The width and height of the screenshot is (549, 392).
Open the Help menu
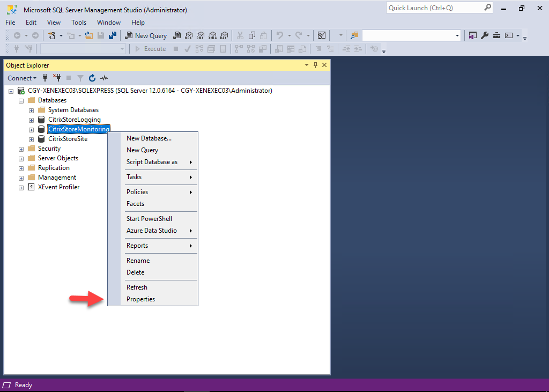(138, 23)
